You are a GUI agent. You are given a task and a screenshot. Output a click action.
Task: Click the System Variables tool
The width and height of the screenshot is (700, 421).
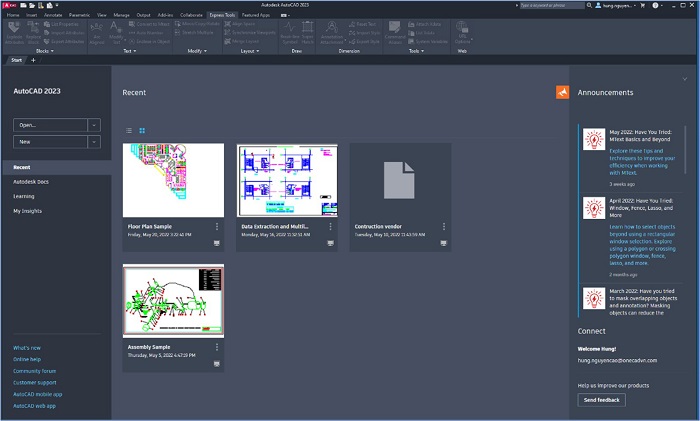[x=428, y=41]
